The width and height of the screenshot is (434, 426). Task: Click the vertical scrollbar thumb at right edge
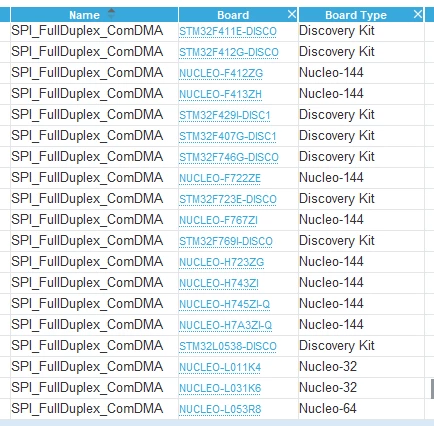pos(432,389)
